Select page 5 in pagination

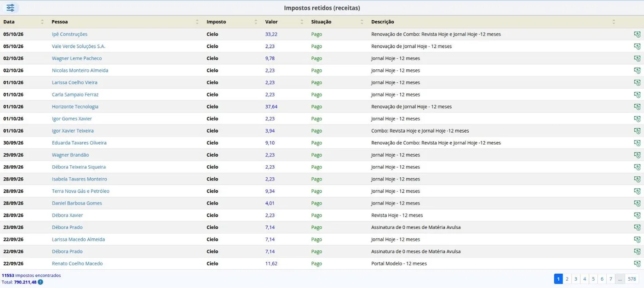click(x=593, y=279)
